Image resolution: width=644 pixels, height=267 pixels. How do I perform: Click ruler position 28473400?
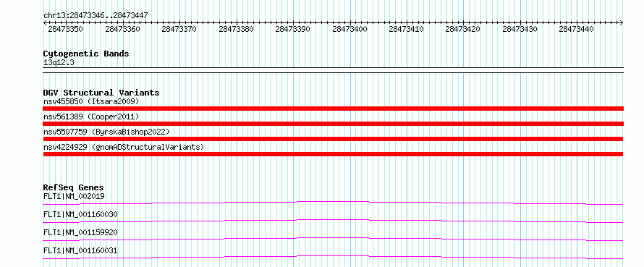[x=349, y=29]
